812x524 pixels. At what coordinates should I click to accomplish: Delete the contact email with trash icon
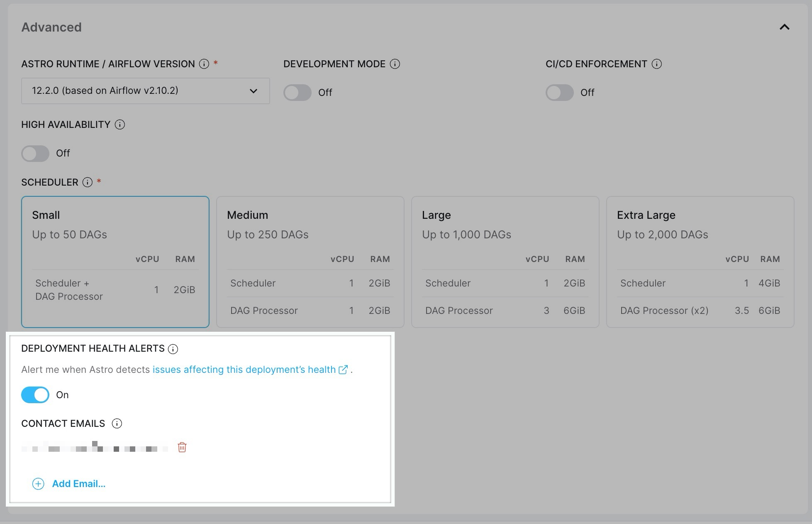pyautogui.click(x=182, y=447)
